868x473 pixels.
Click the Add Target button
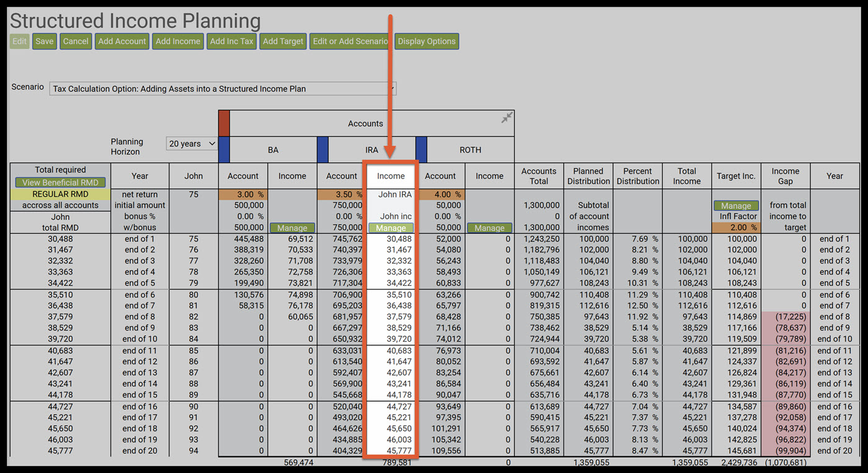(283, 42)
